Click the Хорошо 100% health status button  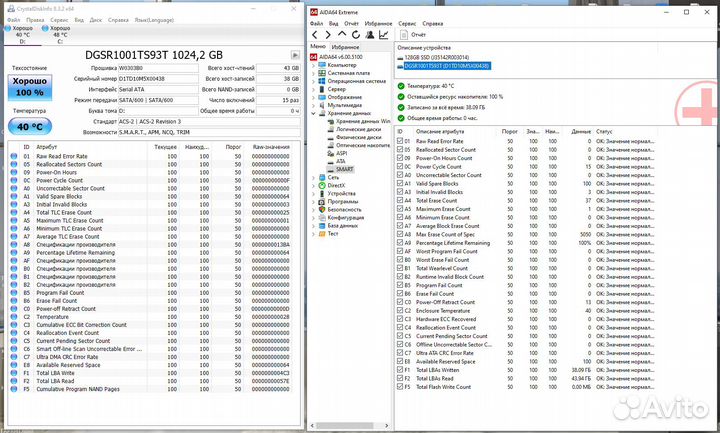coord(28,87)
